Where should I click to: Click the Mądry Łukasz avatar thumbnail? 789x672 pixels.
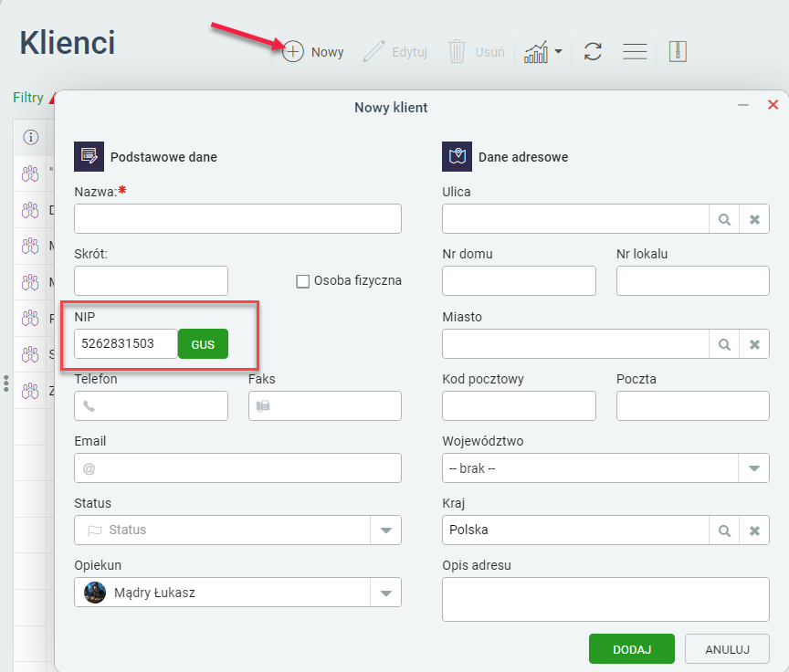(x=95, y=593)
